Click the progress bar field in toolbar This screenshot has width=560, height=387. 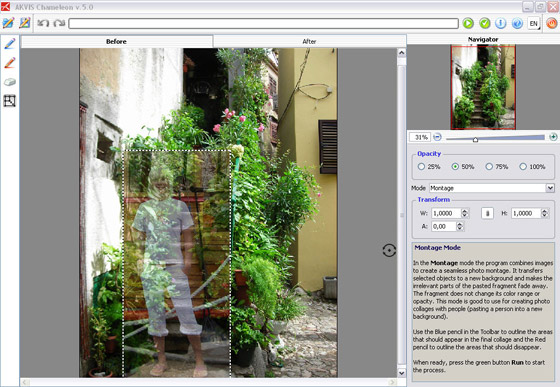click(x=264, y=24)
